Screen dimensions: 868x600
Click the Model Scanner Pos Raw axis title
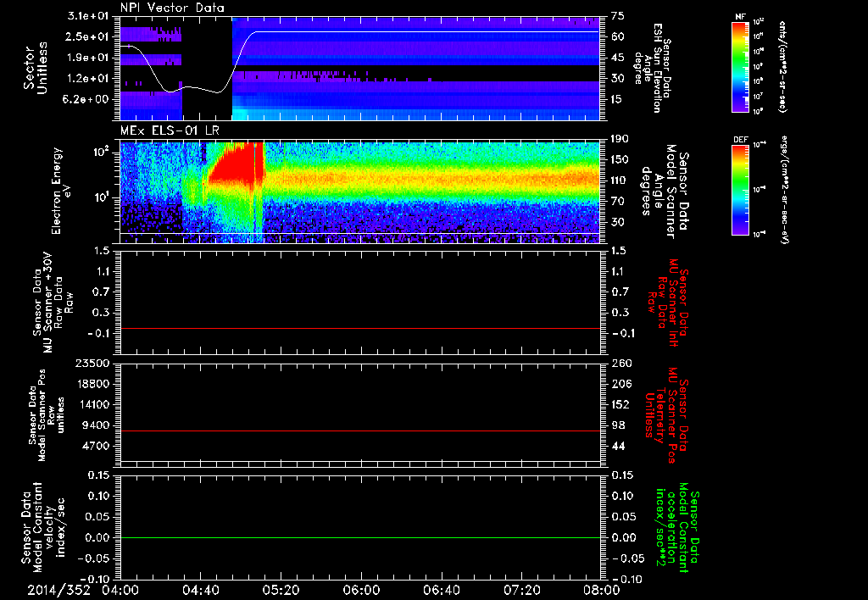tap(47, 415)
